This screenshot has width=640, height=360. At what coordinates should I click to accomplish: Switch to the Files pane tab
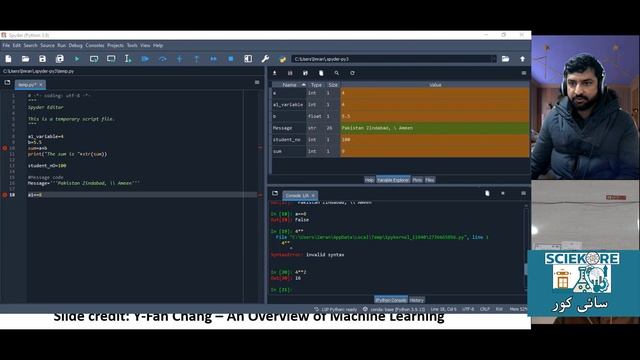point(430,180)
